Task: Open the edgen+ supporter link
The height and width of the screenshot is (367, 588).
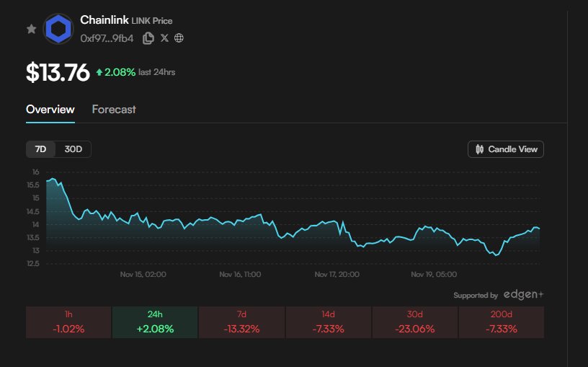Action: [x=523, y=295]
